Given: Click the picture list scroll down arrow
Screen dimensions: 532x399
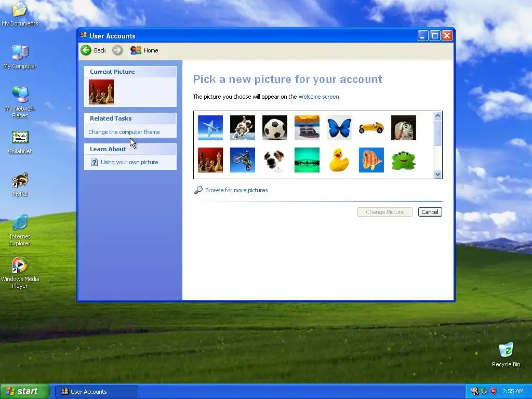Looking at the screenshot, I should pyautogui.click(x=437, y=175).
